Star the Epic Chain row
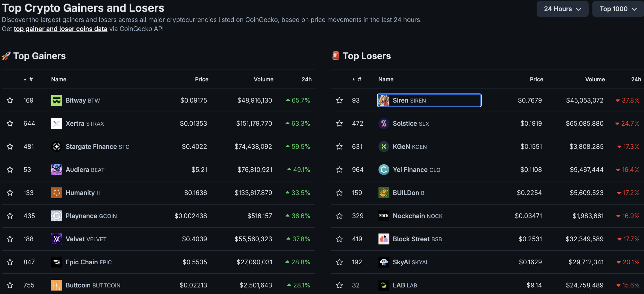This screenshot has height=294, width=644. tap(10, 262)
